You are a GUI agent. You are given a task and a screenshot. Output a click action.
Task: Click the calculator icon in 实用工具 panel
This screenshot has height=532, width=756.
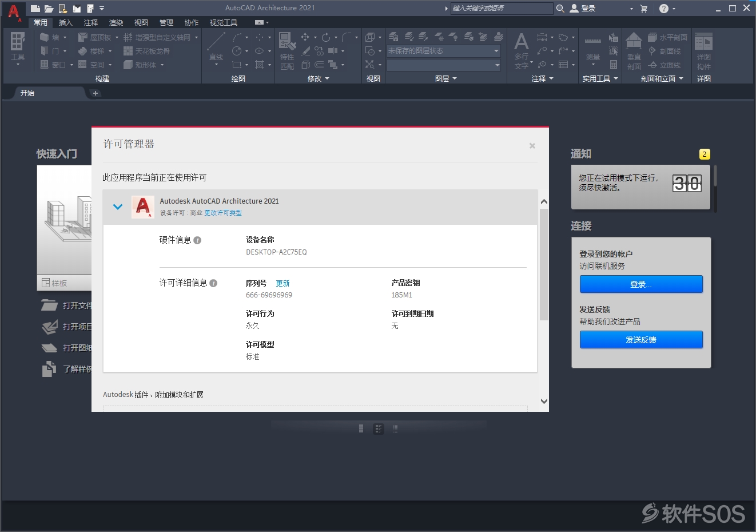[x=614, y=65]
